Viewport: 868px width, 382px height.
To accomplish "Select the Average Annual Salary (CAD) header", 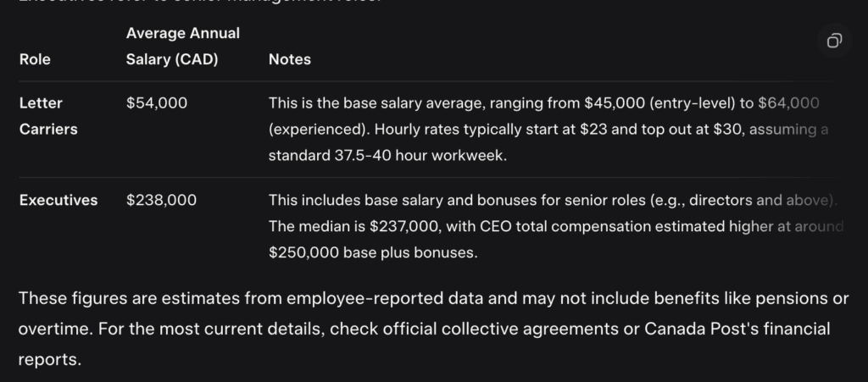I will click(182, 46).
